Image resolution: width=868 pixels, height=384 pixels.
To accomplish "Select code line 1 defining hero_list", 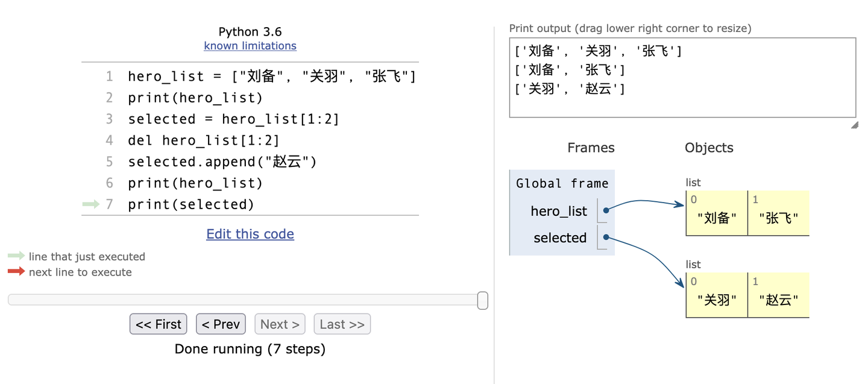I will (x=272, y=77).
